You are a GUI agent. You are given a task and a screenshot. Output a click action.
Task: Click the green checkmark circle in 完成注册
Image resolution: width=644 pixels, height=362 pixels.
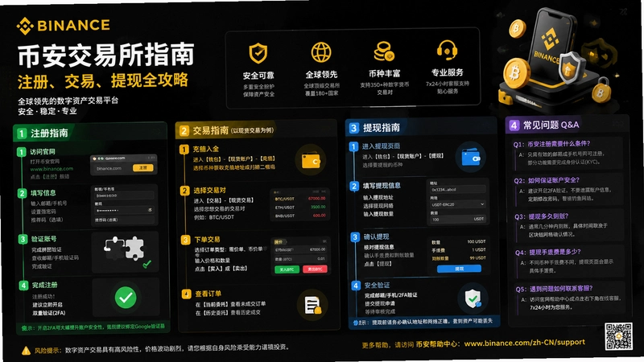coord(126,298)
